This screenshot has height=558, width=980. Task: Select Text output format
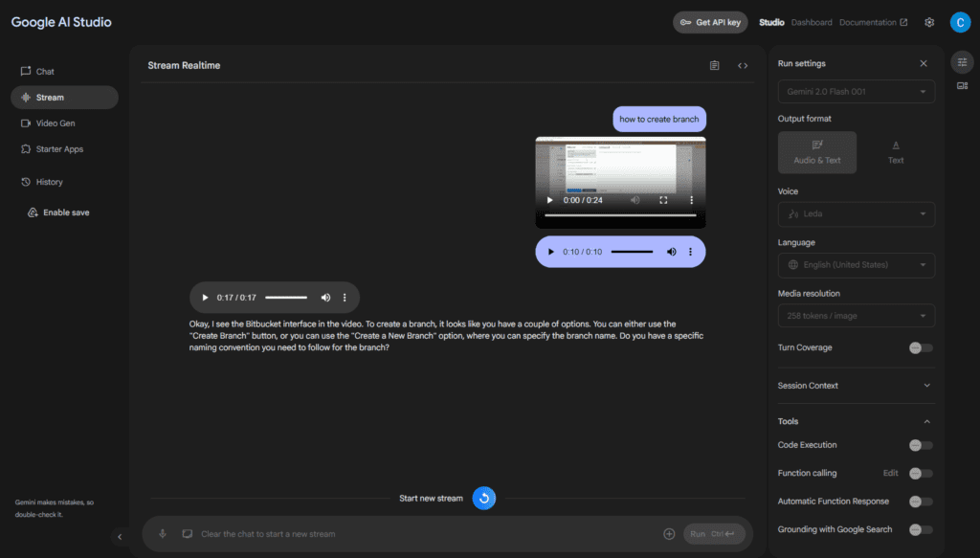[896, 152]
